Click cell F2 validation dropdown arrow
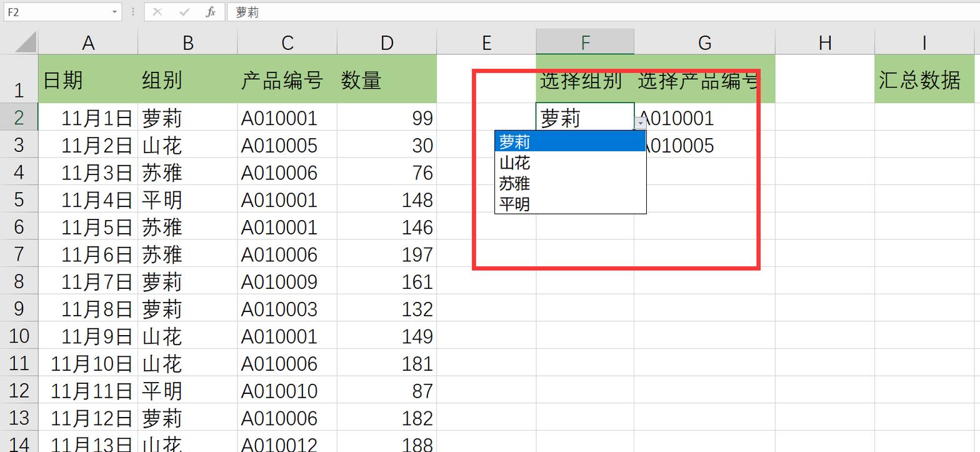 641,123
